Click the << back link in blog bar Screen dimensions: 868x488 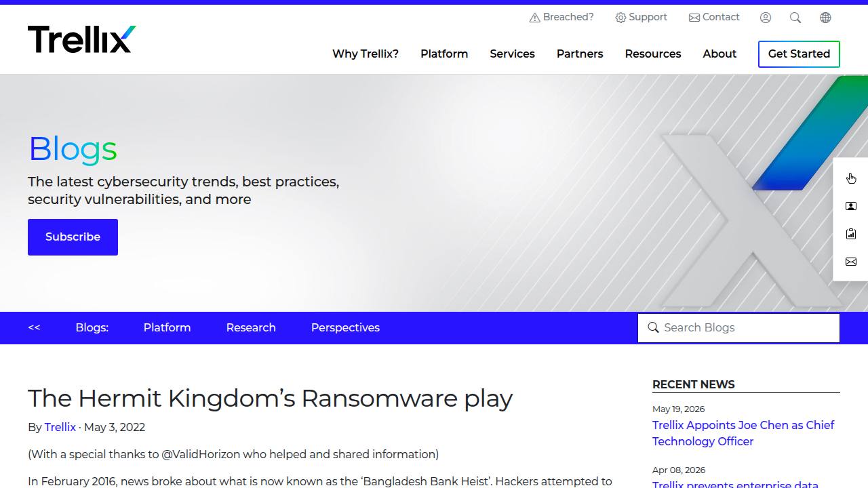34,327
